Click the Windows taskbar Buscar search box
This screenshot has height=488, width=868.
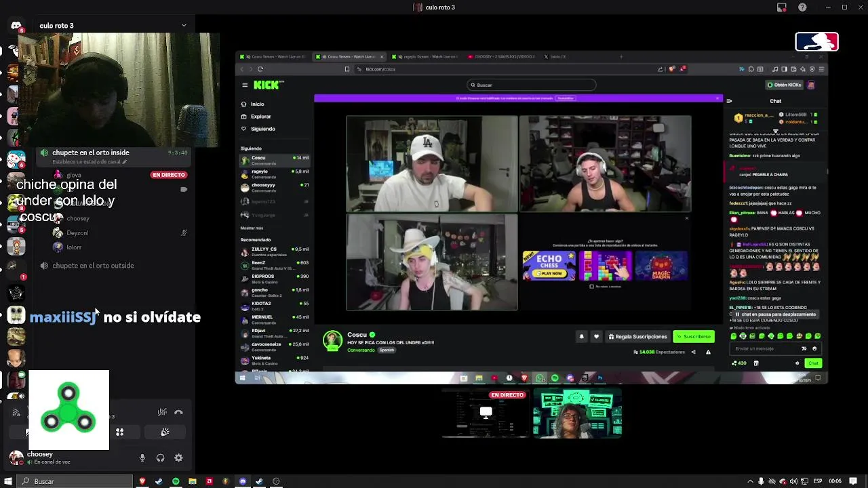pyautogui.click(x=75, y=481)
